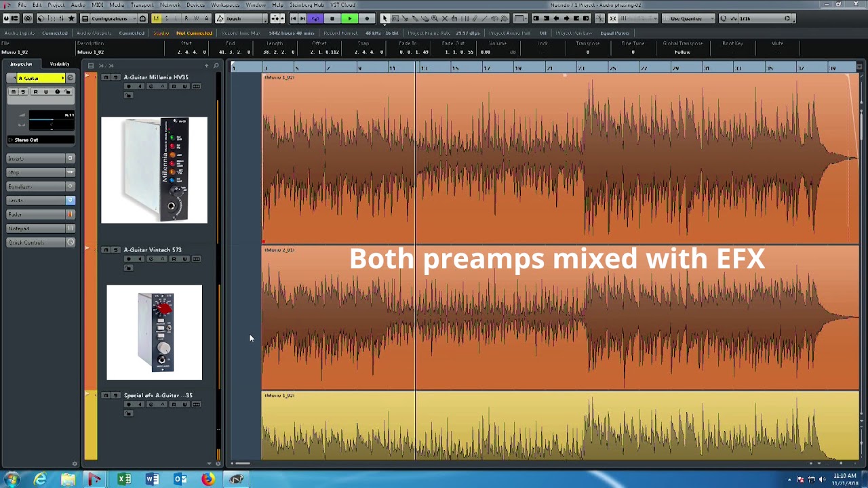This screenshot has height=488, width=868.
Task: Select the Range Selection tool
Action: (x=395, y=18)
